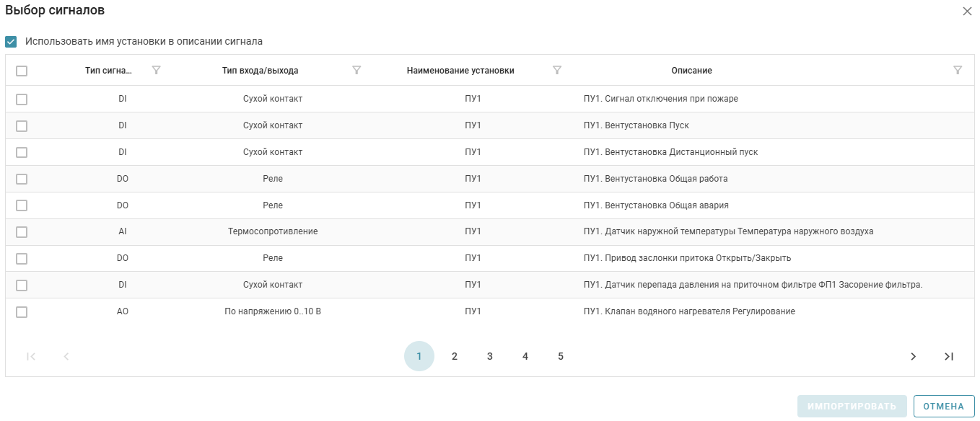Open filter for Тип входа/выхода column

click(356, 71)
